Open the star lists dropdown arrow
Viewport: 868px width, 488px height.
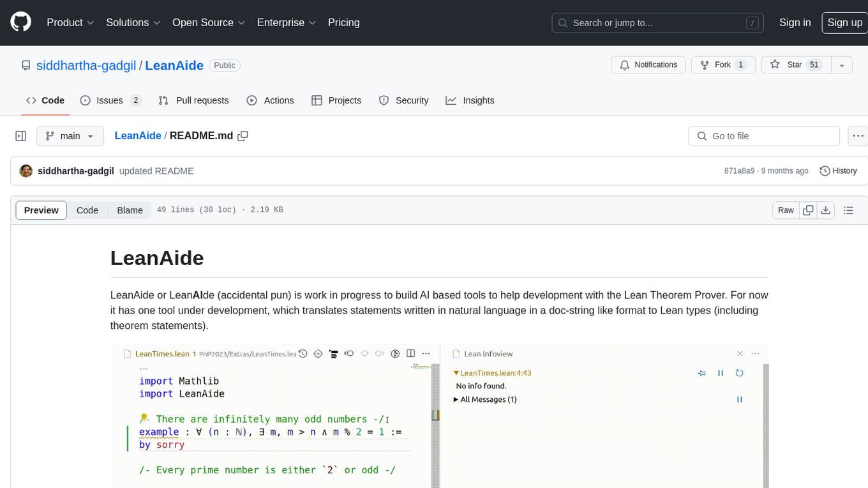tap(842, 65)
